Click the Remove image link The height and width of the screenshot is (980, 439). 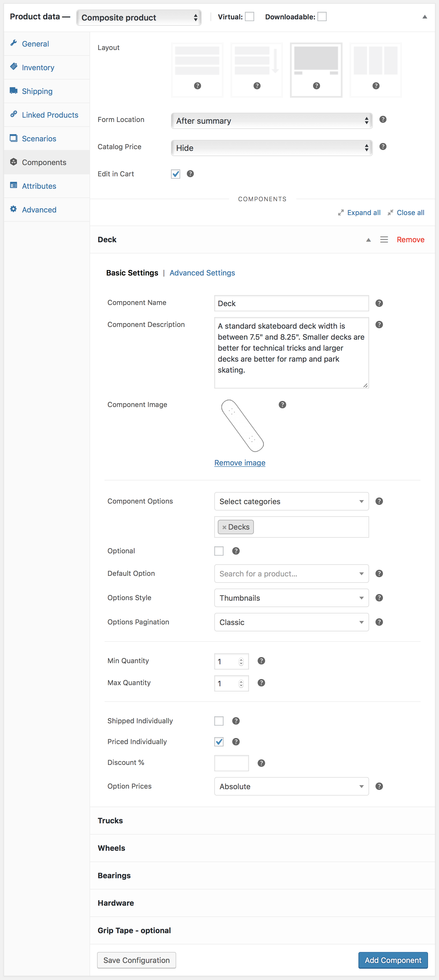point(240,463)
